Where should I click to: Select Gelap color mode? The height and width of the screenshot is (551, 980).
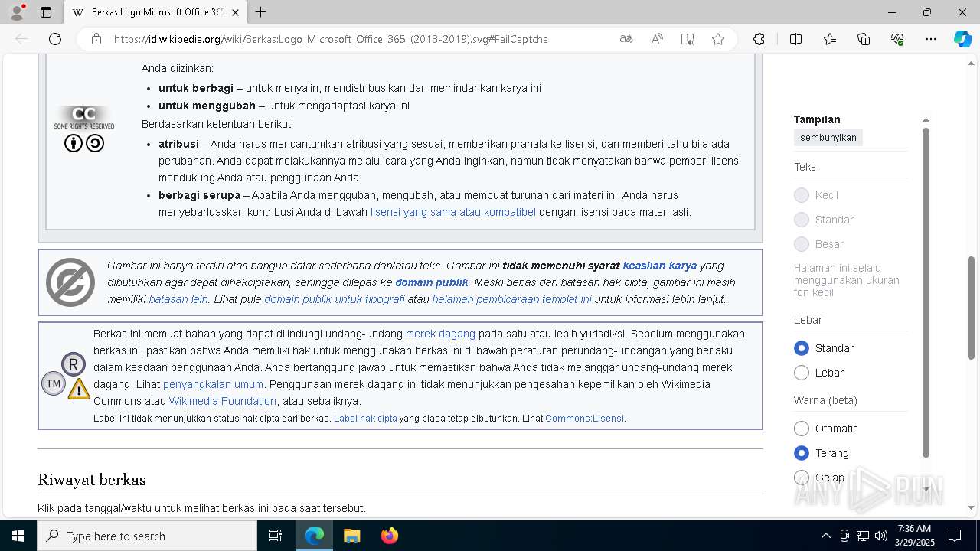802,478
